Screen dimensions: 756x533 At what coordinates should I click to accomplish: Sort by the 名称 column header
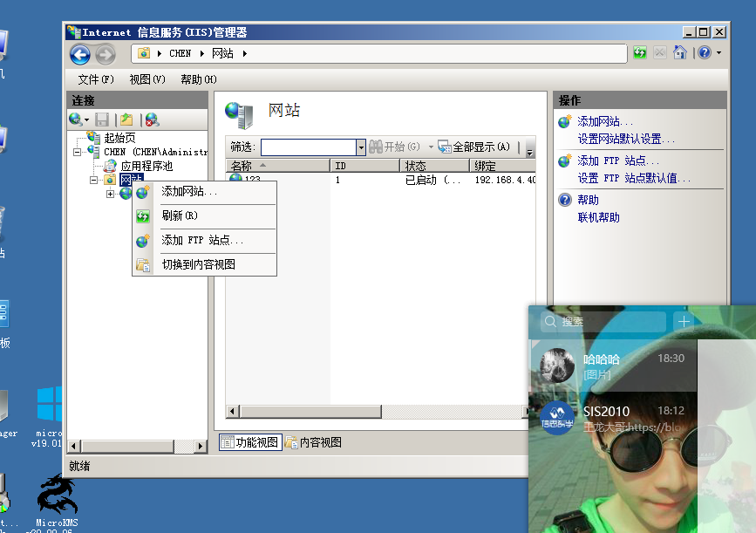[277, 166]
